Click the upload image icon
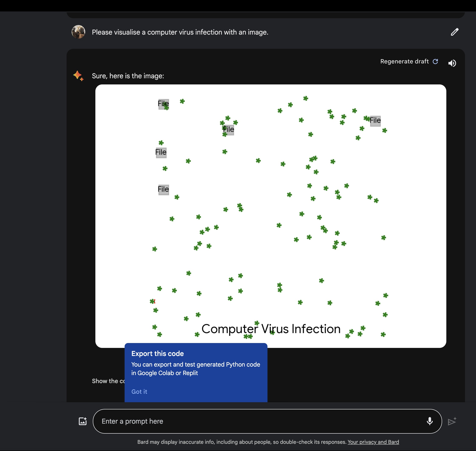 (x=83, y=421)
